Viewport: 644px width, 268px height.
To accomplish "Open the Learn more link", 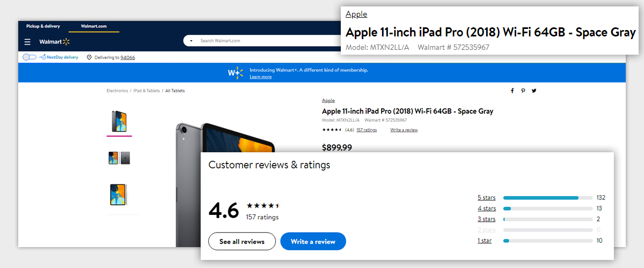I will pyautogui.click(x=261, y=77).
